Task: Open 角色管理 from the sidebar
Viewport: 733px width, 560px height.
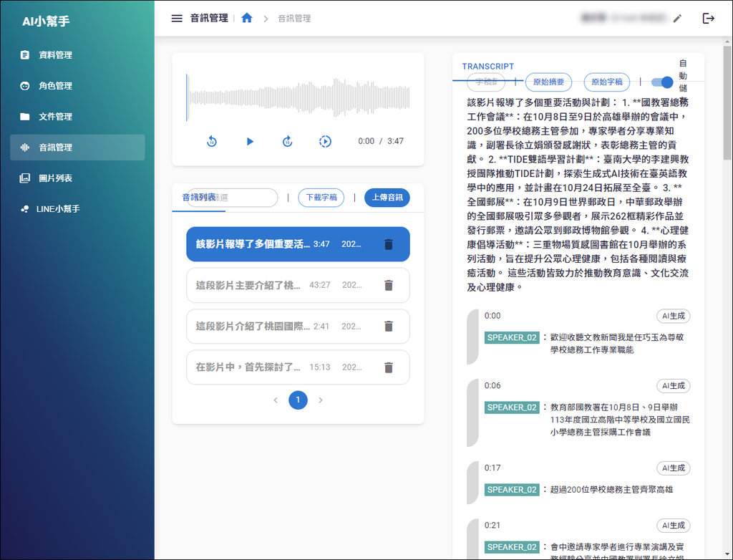Action: tap(26, 85)
